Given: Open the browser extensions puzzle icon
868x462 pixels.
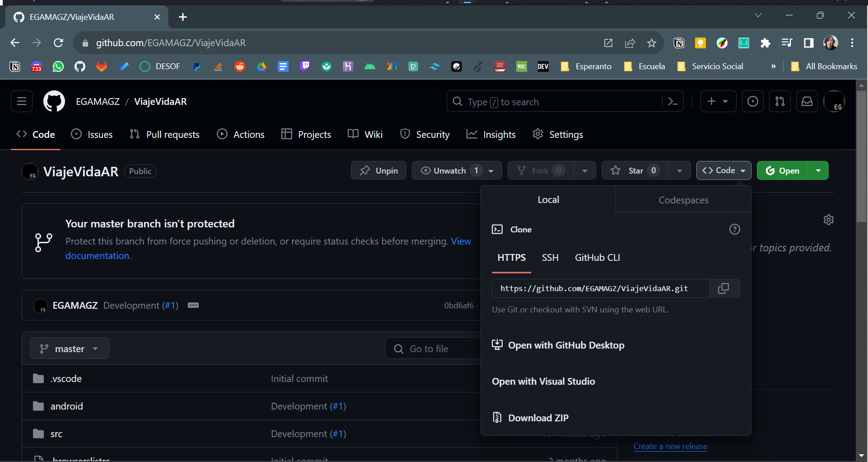Looking at the screenshot, I should (x=765, y=43).
